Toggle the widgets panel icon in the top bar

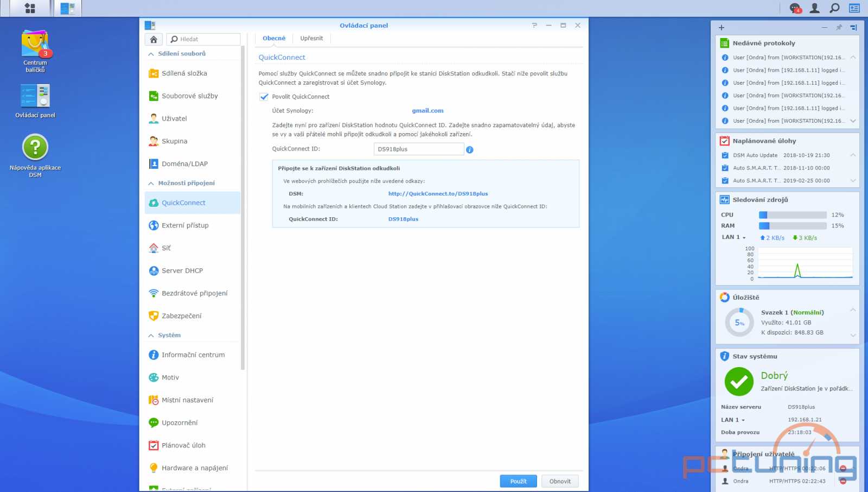[854, 8]
